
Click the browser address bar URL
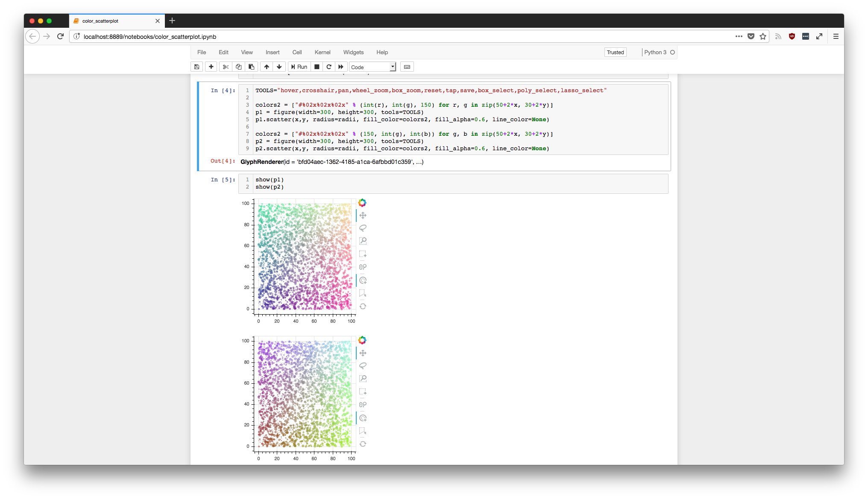click(x=150, y=37)
